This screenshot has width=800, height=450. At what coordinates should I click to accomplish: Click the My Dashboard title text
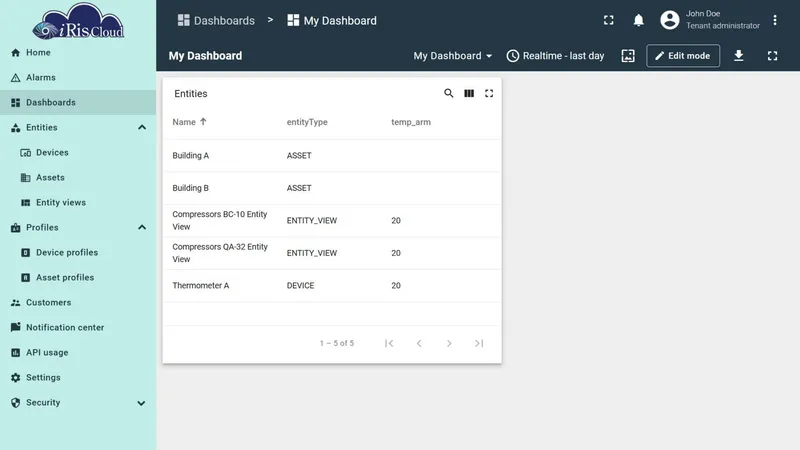coord(205,56)
